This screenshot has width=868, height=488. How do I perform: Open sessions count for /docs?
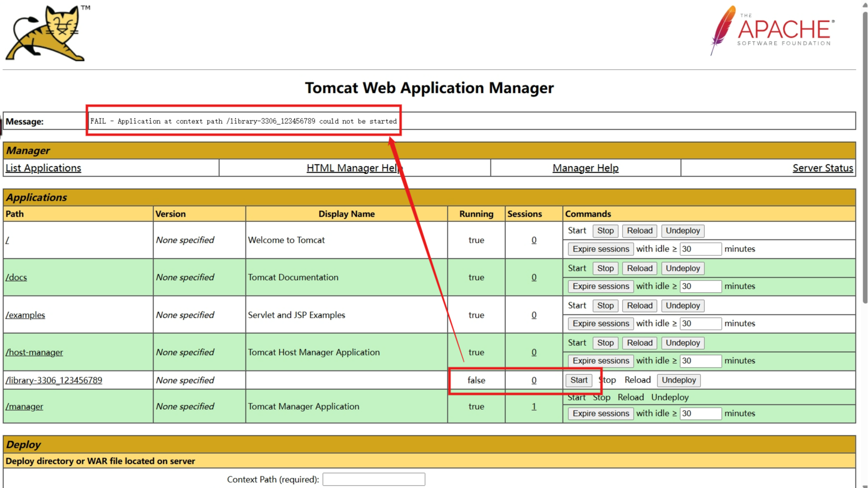click(534, 277)
